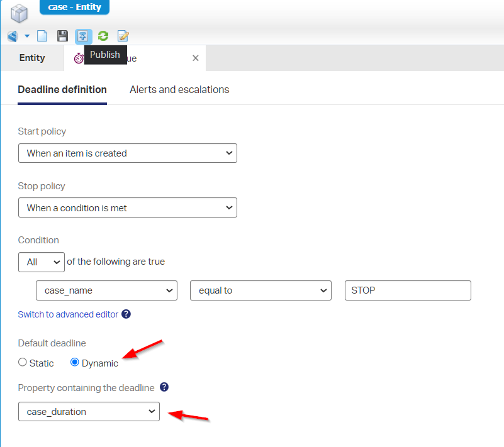This screenshot has width=504, height=447.
Task: Open the Stop policy dropdown
Action: (127, 208)
